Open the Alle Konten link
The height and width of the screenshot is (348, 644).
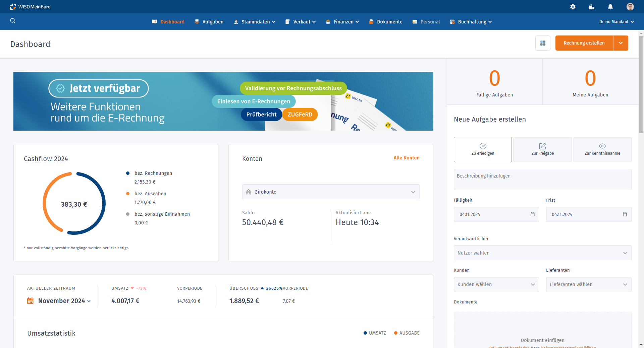coord(407,158)
